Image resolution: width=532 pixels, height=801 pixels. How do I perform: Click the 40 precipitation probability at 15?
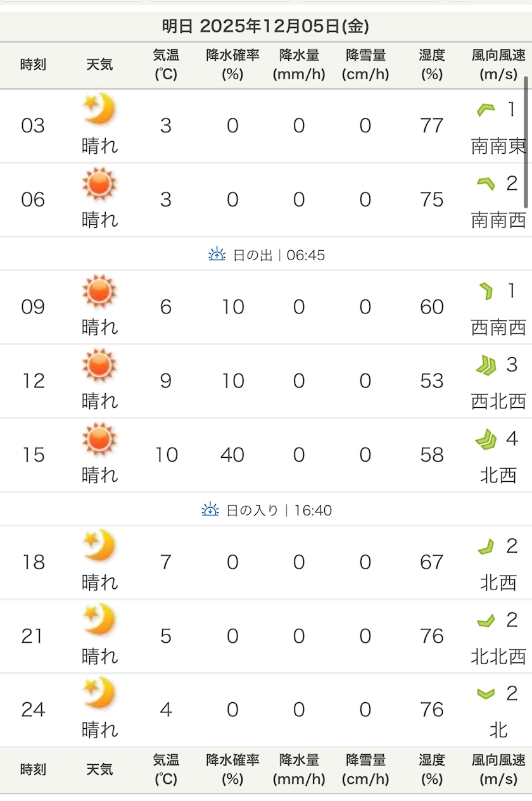coord(232,455)
